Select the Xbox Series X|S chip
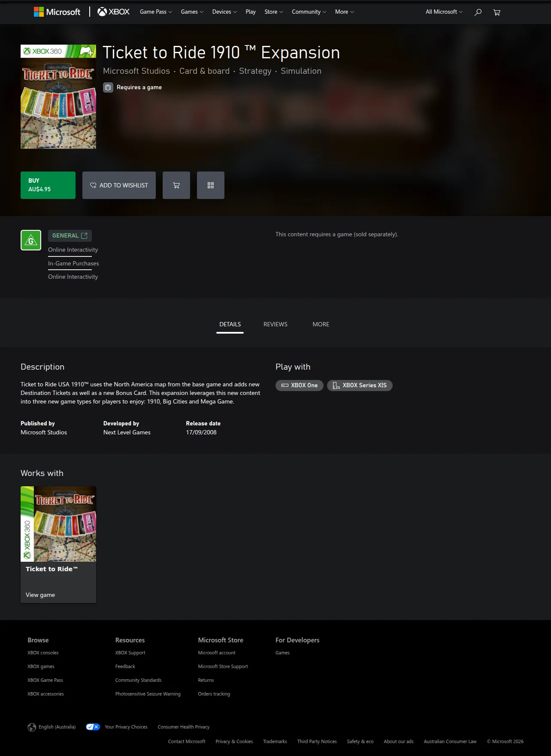The height and width of the screenshot is (756, 551). pos(360,386)
